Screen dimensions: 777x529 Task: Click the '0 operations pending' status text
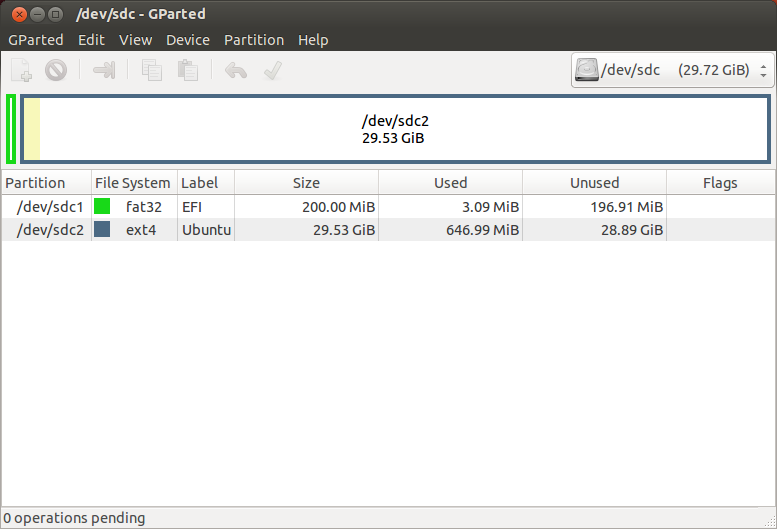pyautogui.click(x=74, y=518)
